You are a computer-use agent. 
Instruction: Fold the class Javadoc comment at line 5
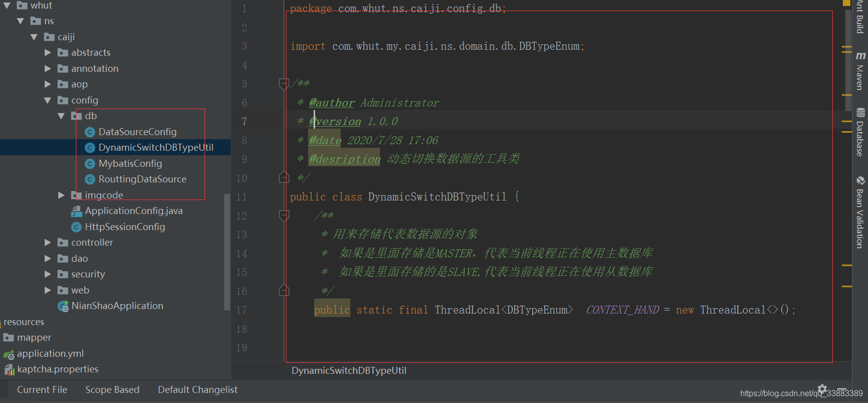(284, 84)
